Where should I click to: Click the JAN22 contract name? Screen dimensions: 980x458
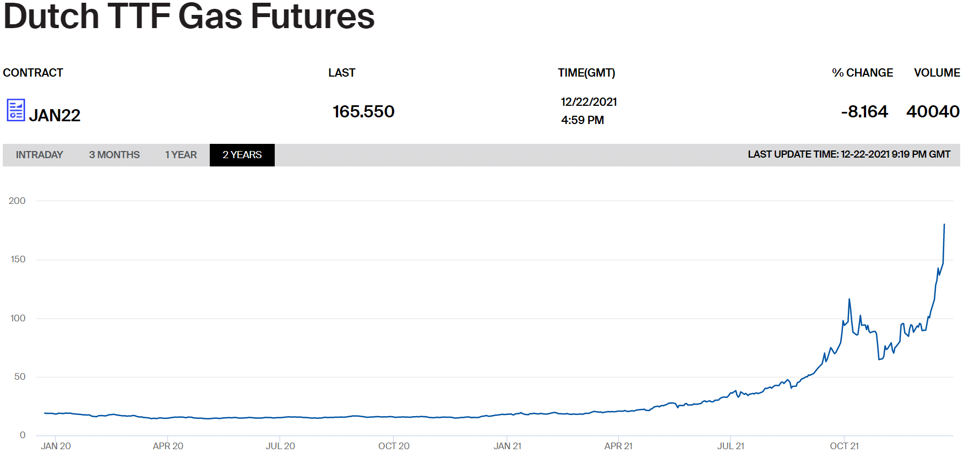click(x=55, y=115)
